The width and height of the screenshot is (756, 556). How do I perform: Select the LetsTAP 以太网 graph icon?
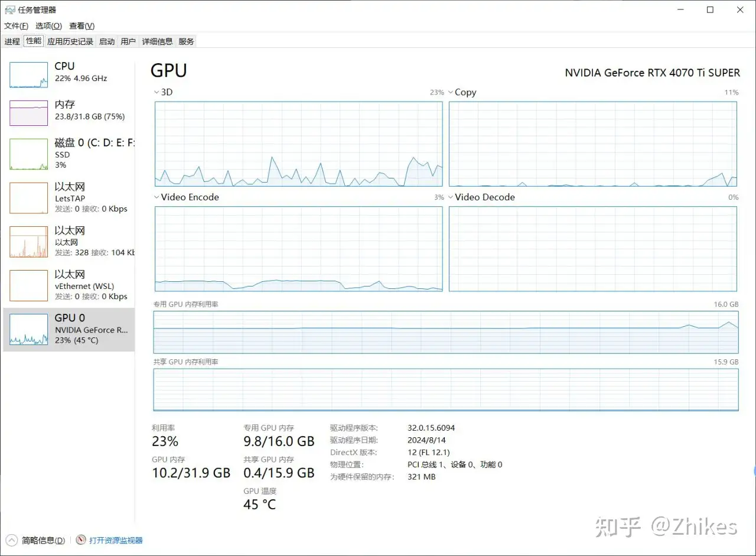pyautogui.click(x=28, y=198)
